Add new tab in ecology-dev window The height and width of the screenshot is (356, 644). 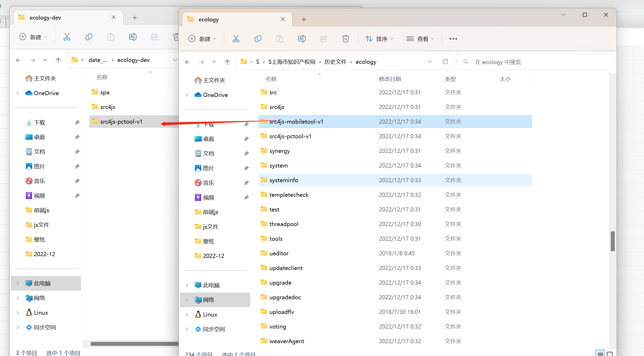(x=135, y=18)
